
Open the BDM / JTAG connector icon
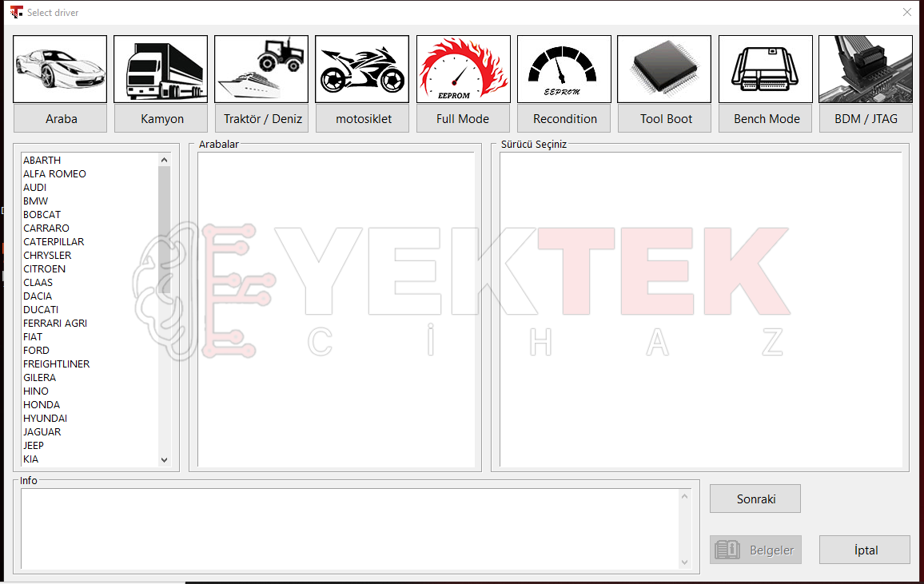coord(866,69)
